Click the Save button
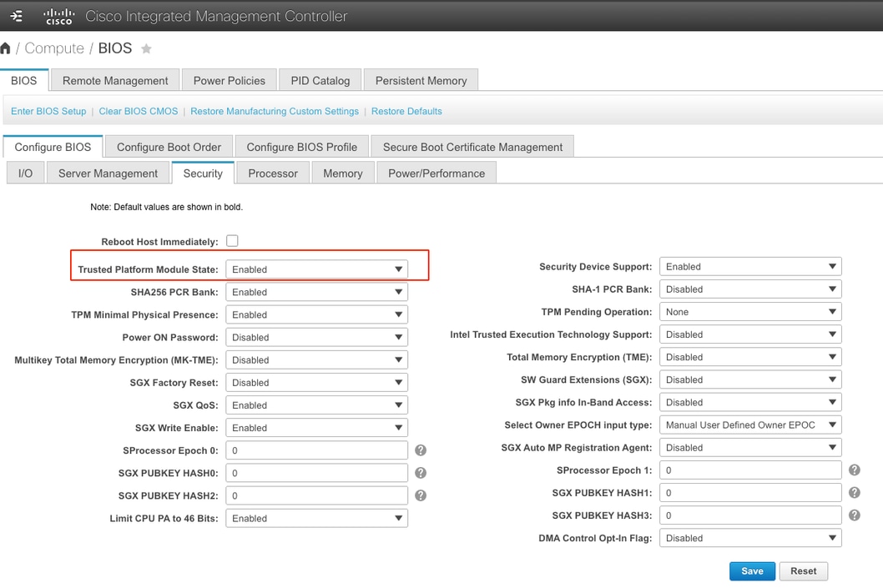The height and width of the screenshot is (588, 883). click(751, 570)
